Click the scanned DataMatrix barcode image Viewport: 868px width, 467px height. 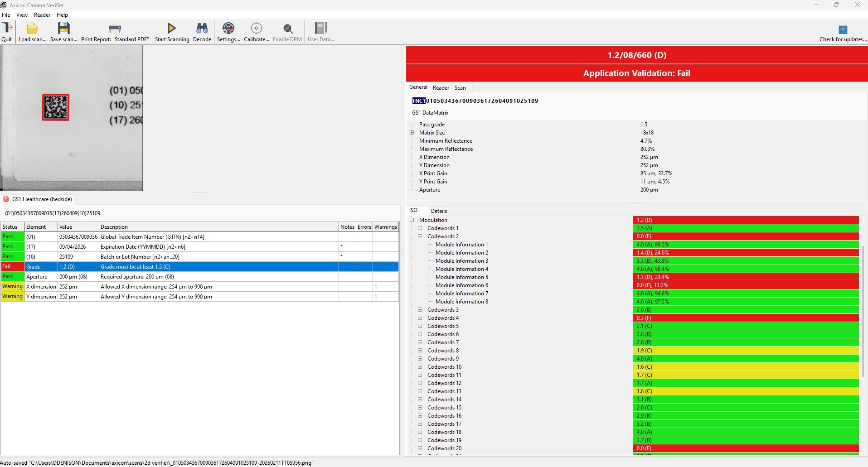pos(56,107)
